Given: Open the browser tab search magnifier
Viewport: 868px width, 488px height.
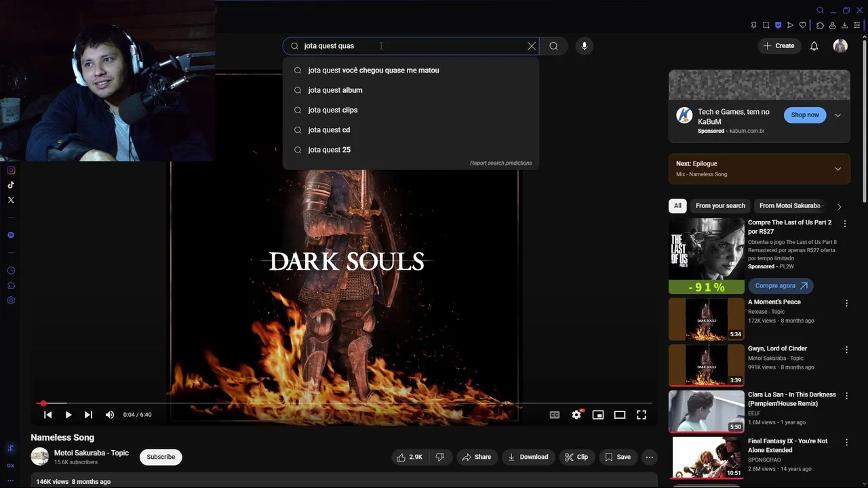Looking at the screenshot, I should point(820,10).
